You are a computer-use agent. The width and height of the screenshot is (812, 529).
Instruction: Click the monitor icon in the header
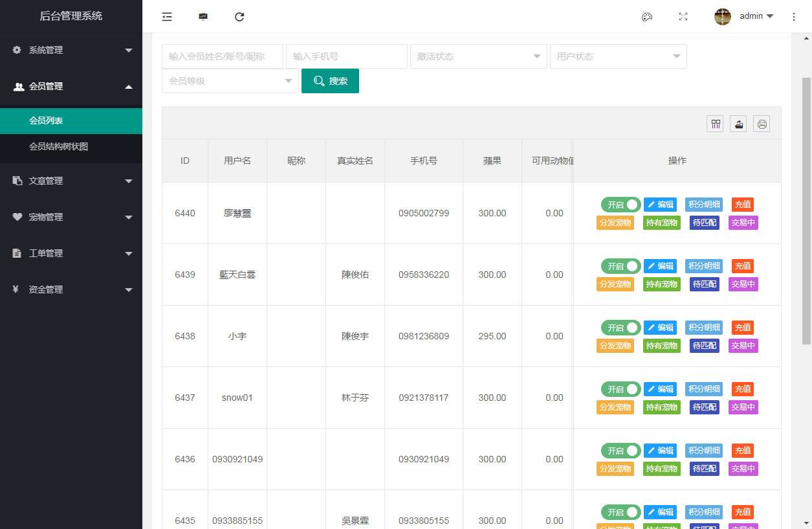203,17
